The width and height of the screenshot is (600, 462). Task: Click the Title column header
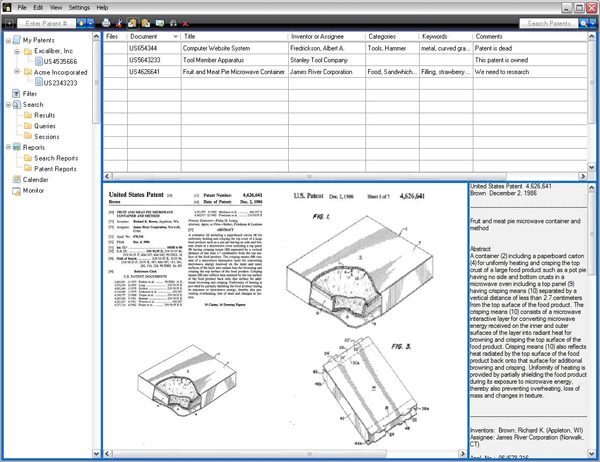[235, 36]
